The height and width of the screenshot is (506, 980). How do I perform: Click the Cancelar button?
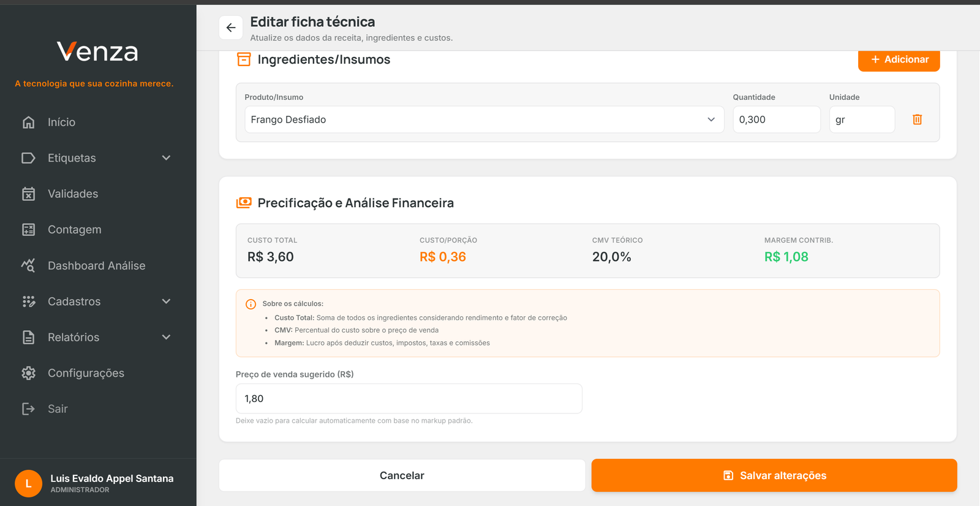(402, 475)
